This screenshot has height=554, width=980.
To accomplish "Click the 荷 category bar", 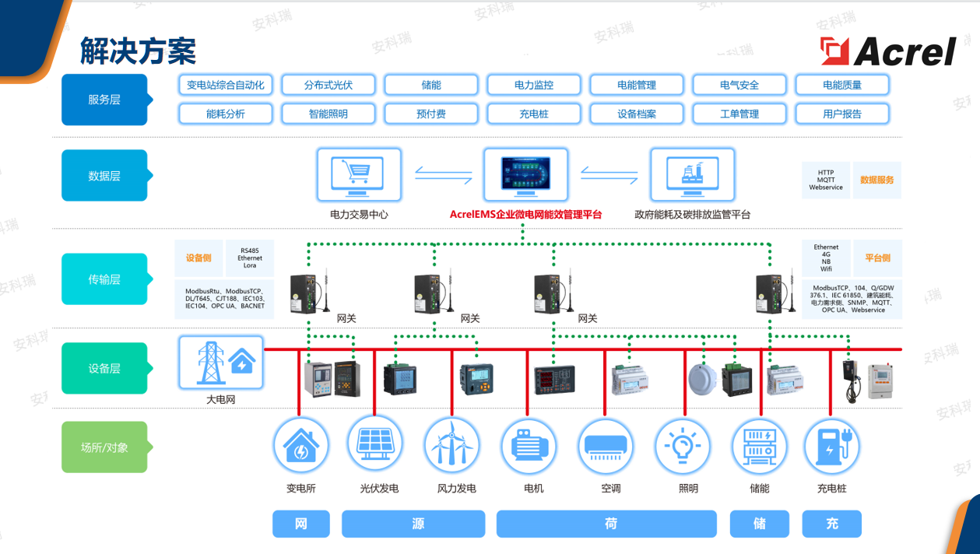I will 606,524.
